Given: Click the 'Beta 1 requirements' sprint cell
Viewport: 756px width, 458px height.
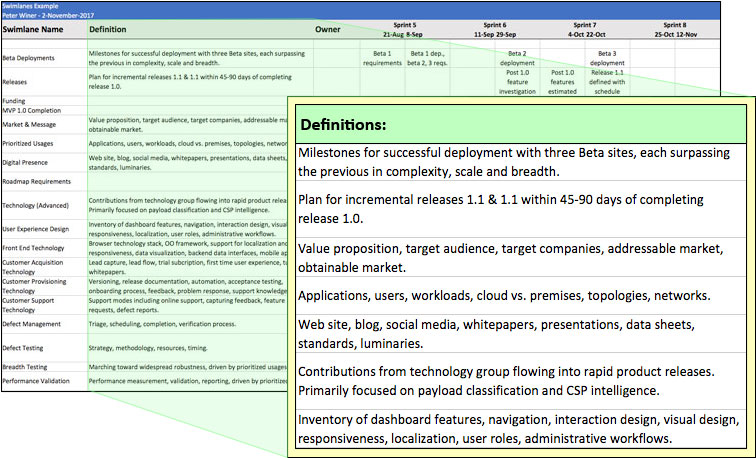Looking at the screenshot, I should click(382, 58).
